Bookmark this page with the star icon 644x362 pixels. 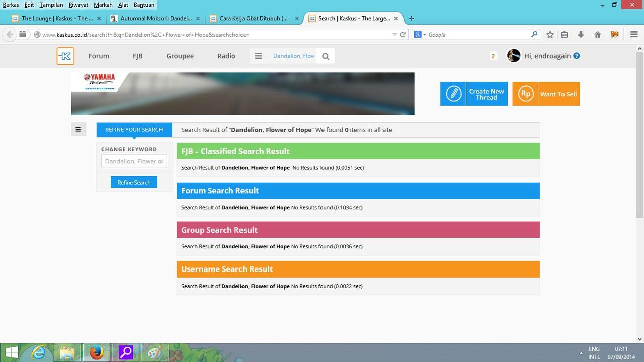550,35
